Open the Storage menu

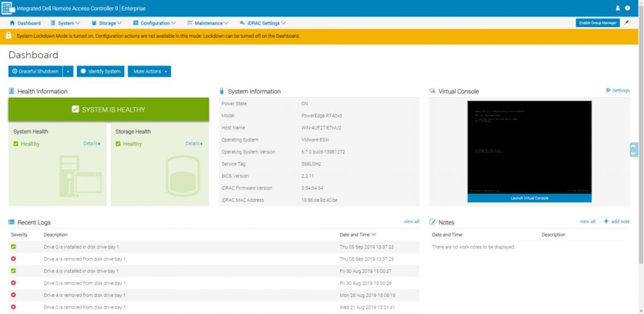click(x=107, y=23)
